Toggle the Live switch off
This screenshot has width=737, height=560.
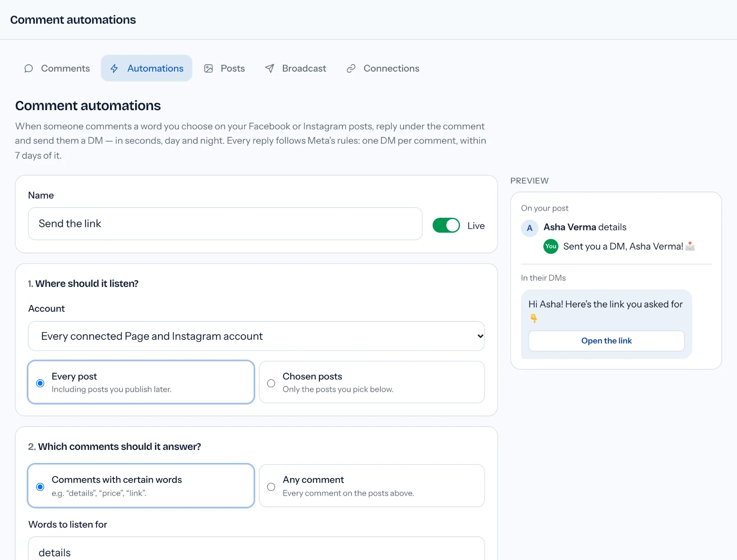click(x=446, y=226)
